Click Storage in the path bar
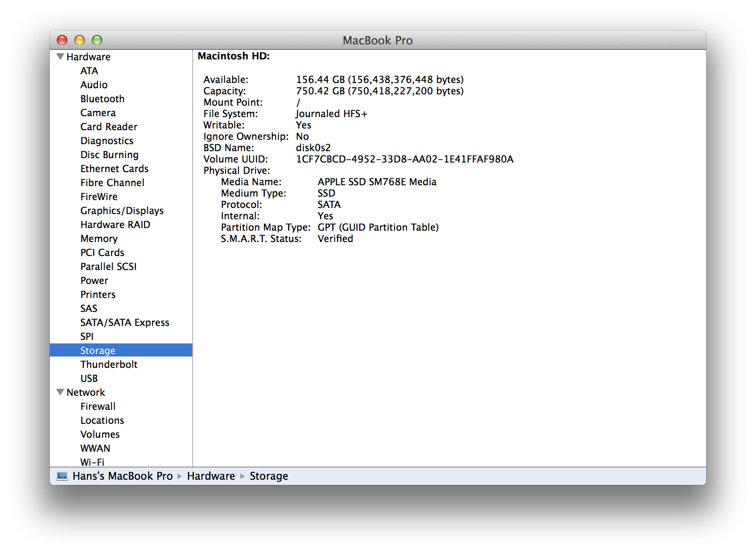The image size is (756, 554). pyautogui.click(x=269, y=476)
